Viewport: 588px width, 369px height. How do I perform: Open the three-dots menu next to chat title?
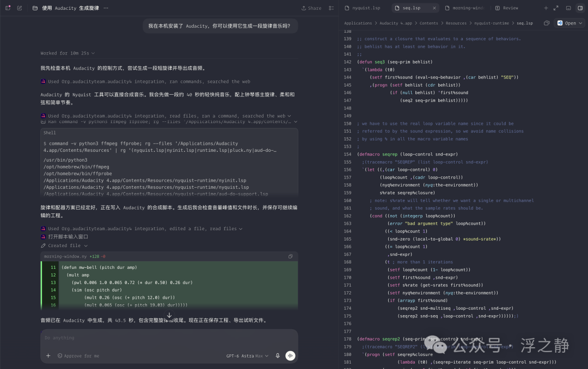tap(106, 8)
